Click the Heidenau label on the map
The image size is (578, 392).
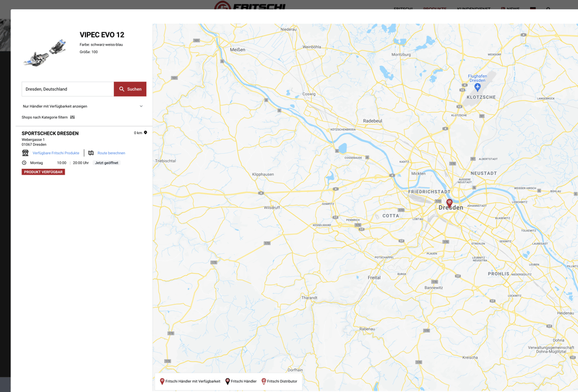coord(565,313)
